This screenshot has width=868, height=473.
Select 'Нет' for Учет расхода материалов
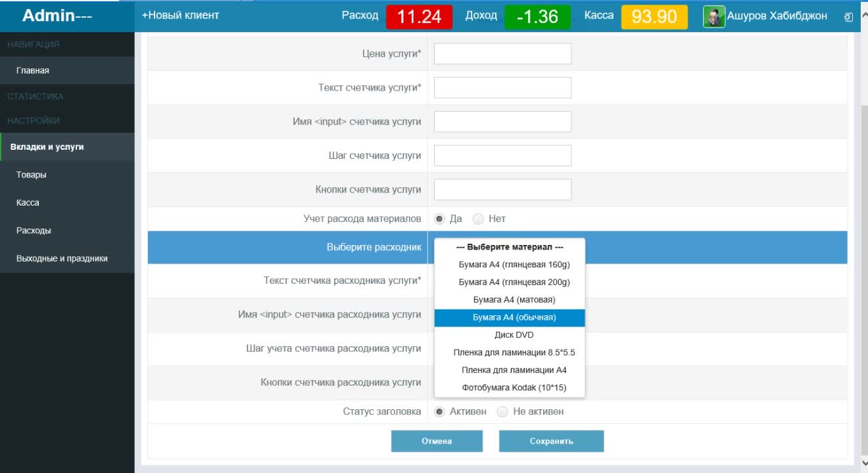tap(479, 219)
